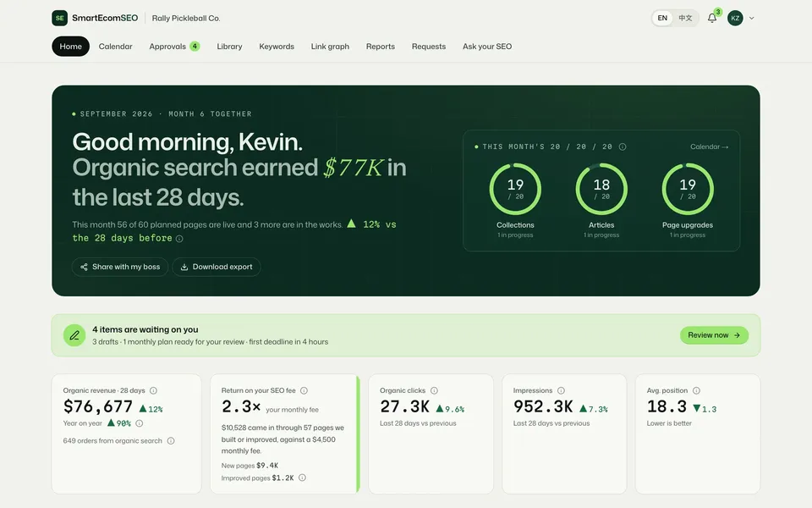Screen dimensions: 812x508
Task: Open the Link graph tab
Action: (x=330, y=46)
